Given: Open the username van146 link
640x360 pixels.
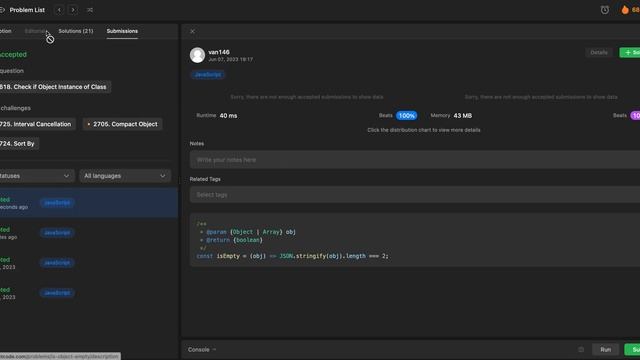Looking at the screenshot, I should [x=219, y=52].
